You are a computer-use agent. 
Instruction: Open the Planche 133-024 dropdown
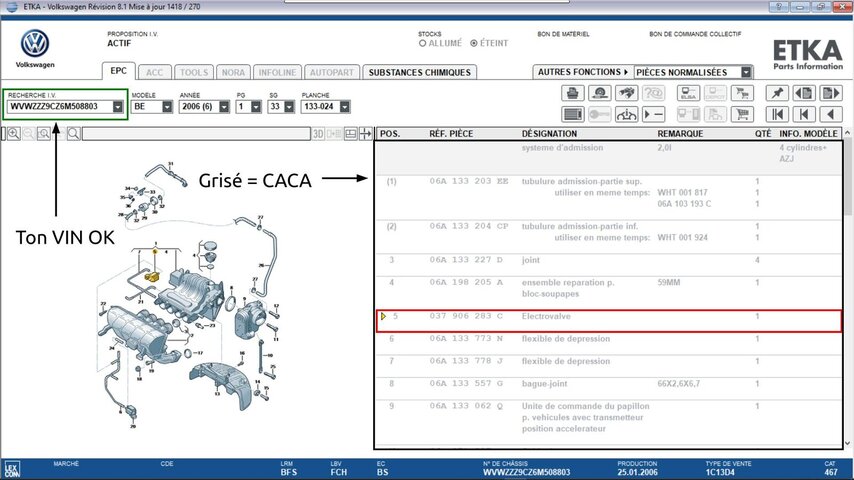tap(345, 107)
